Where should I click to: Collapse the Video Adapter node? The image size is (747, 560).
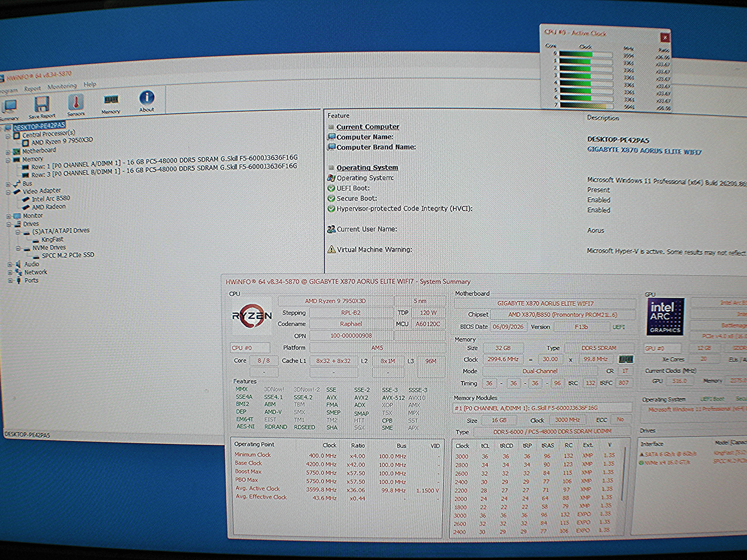[x=8, y=192]
